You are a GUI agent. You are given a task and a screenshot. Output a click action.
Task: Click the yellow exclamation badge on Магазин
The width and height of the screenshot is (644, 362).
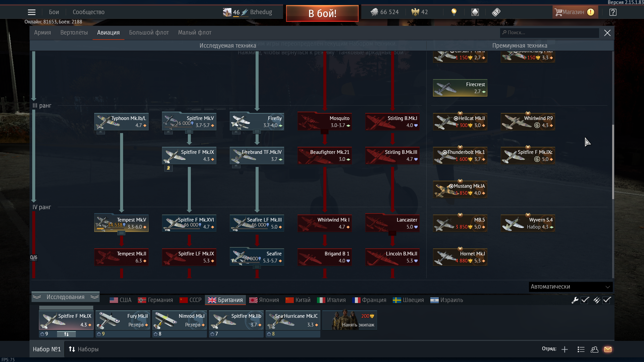click(x=591, y=12)
